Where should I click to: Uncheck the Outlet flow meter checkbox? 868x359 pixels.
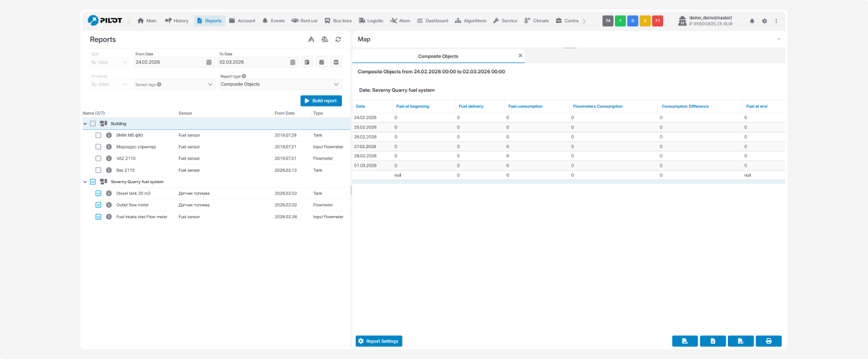(x=98, y=205)
